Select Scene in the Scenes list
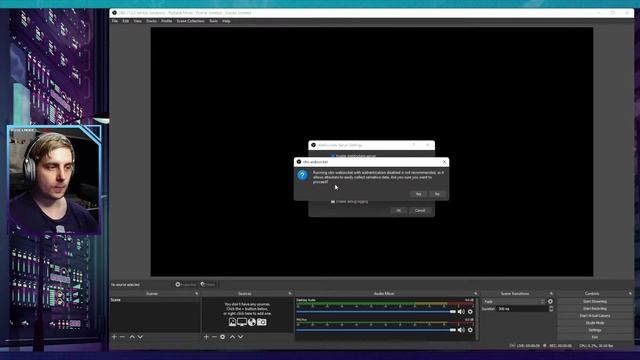Screen dimensions: 640x360 pos(155,300)
